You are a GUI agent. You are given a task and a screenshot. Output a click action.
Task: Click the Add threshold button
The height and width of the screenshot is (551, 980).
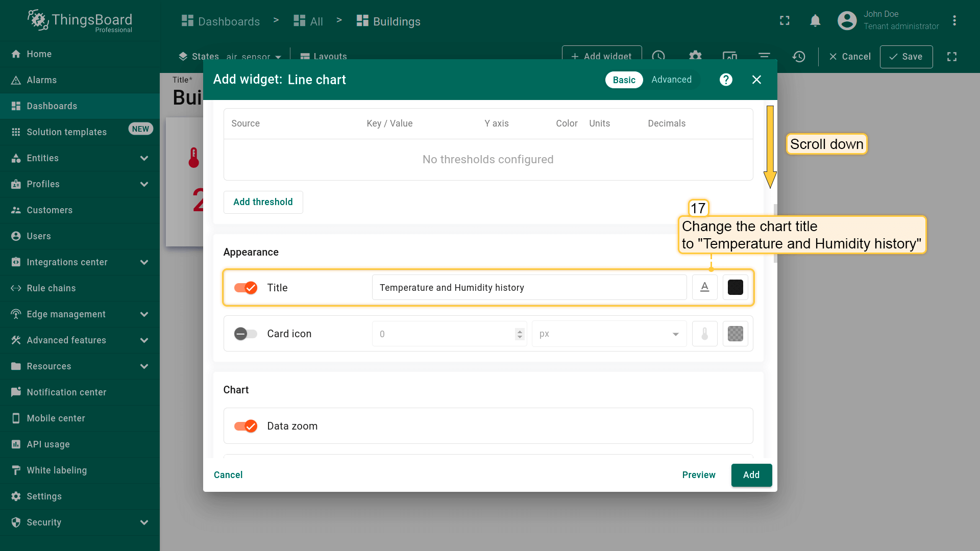tap(263, 202)
